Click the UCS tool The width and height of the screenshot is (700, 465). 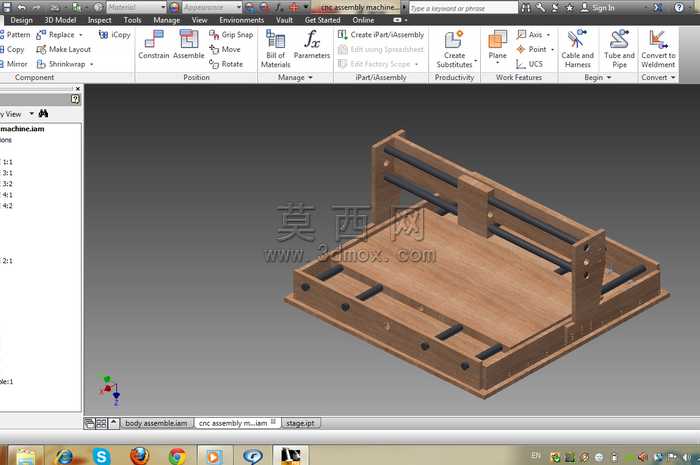529,64
